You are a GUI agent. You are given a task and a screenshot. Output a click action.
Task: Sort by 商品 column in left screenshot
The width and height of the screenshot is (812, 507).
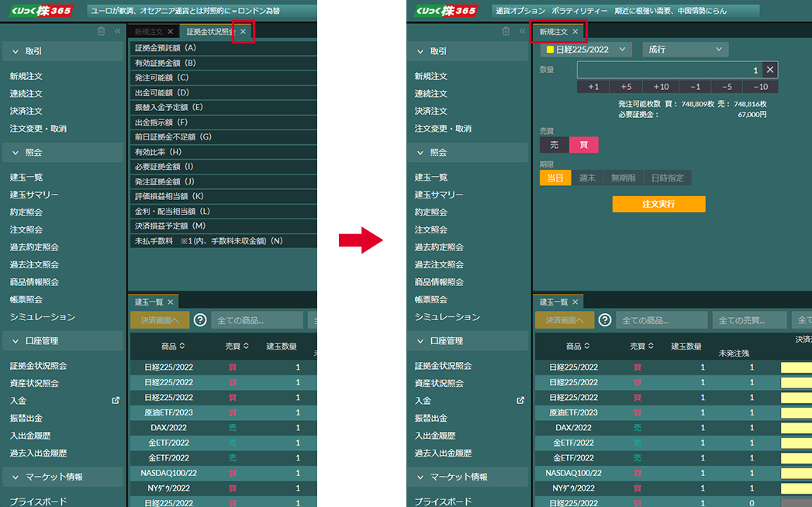pos(173,346)
